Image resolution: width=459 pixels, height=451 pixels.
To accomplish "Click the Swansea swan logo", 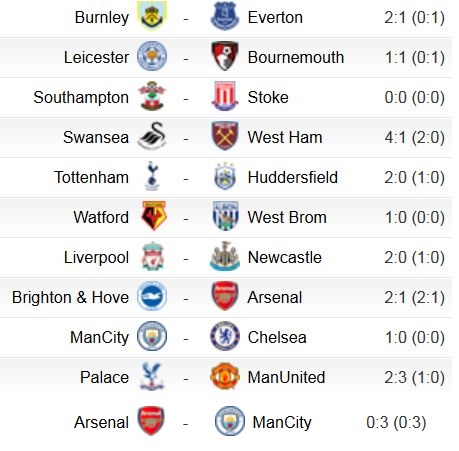I will 152,136.
